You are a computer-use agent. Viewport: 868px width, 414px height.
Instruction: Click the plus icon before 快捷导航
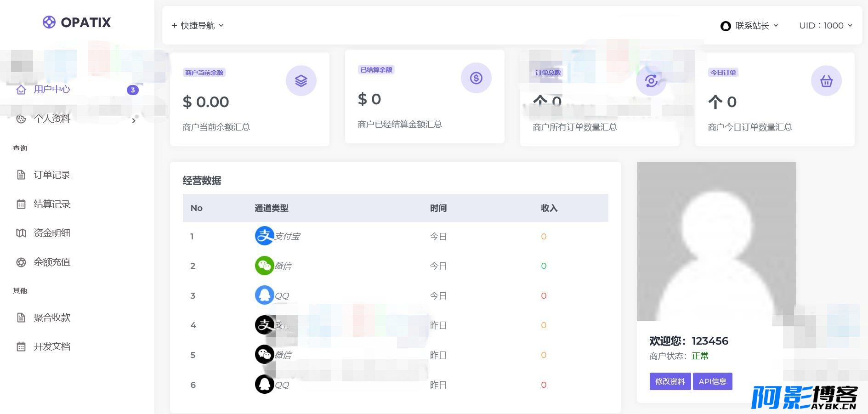click(x=174, y=26)
